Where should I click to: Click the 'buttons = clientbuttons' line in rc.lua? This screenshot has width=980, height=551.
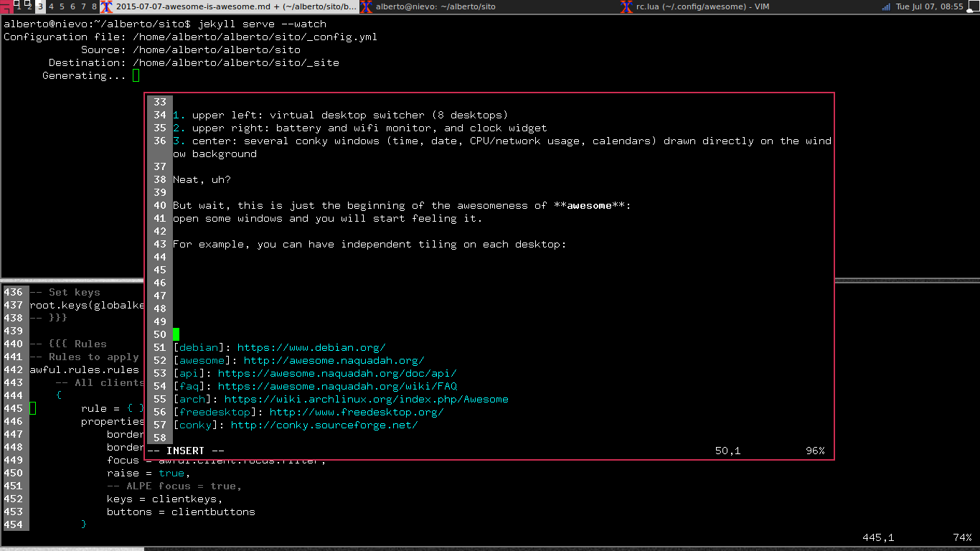pyautogui.click(x=182, y=512)
